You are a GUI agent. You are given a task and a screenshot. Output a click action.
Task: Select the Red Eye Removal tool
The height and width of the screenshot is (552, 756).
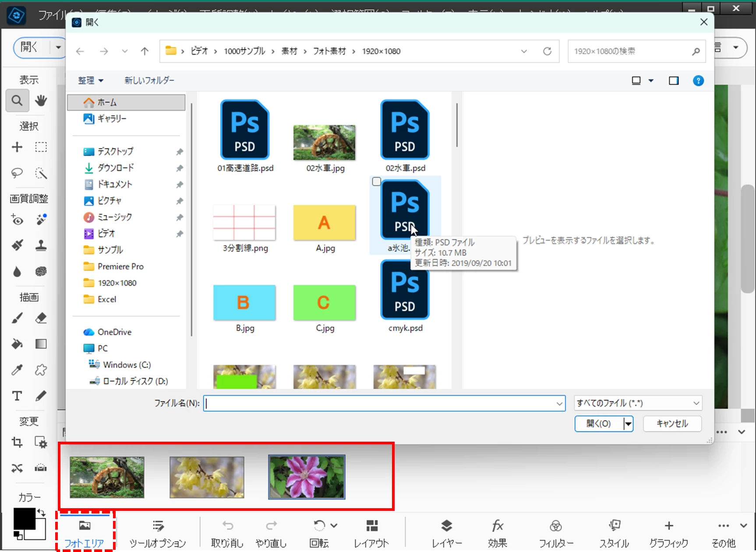(x=17, y=220)
